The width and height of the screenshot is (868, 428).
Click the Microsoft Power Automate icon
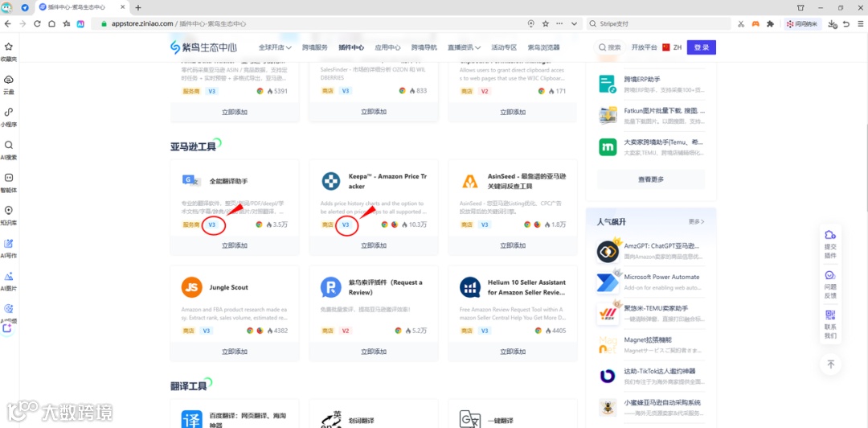(608, 282)
